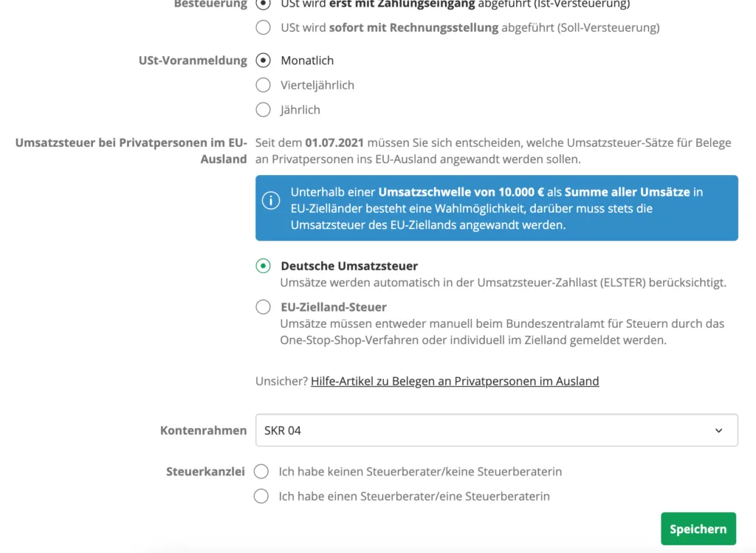This screenshot has height=553, width=756.
Task: Click the blue Umsatzschwelle info banner
Action: click(x=496, y=207)
